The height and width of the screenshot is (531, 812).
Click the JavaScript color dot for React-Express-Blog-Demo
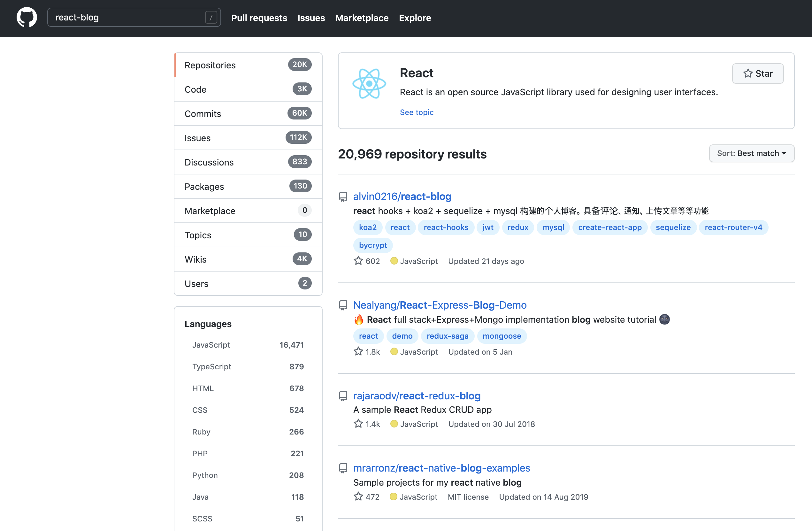click(394, 351)
